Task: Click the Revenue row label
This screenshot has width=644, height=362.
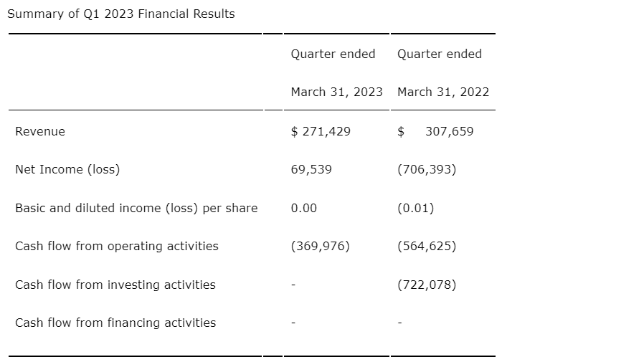Action: (x=40, y=131)
